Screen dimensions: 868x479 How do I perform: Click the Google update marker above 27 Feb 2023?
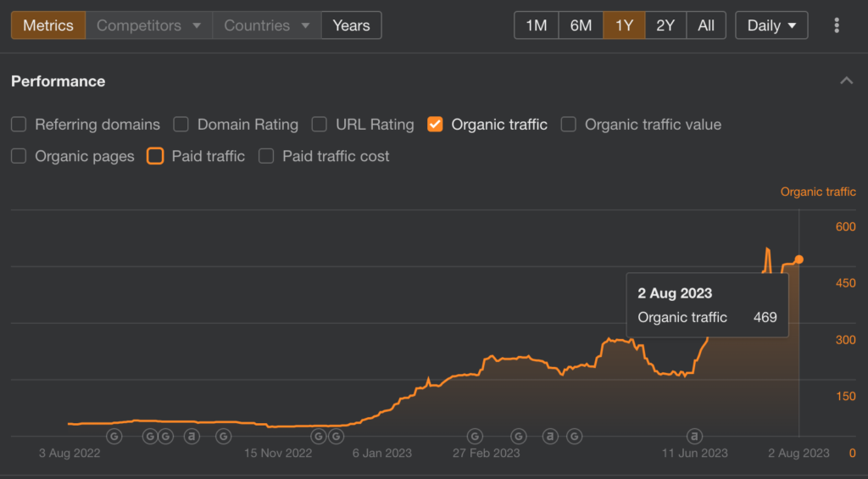(475, 437)
